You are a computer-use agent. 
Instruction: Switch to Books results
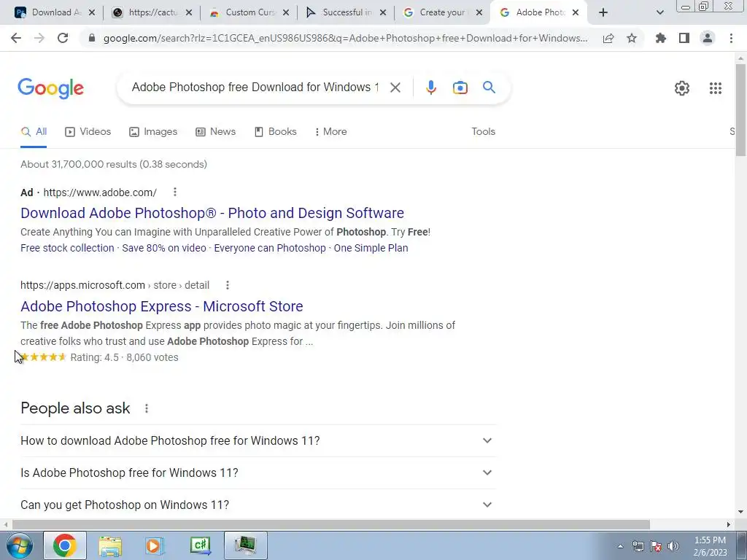click(x=275, y=132)
